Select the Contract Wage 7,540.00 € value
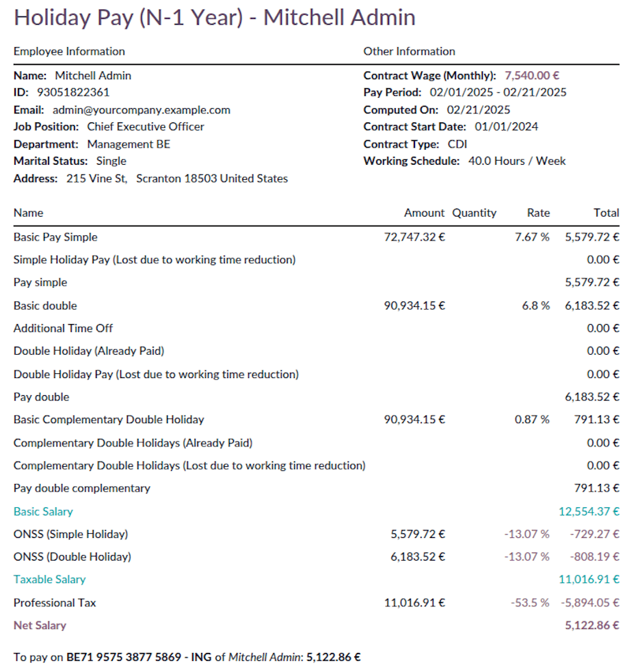Image resolution: width=638 pixels, height=672 pixels. (532, 75)
